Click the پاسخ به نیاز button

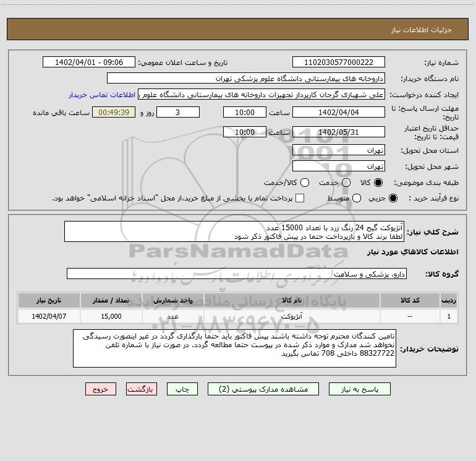pos(359,389)
